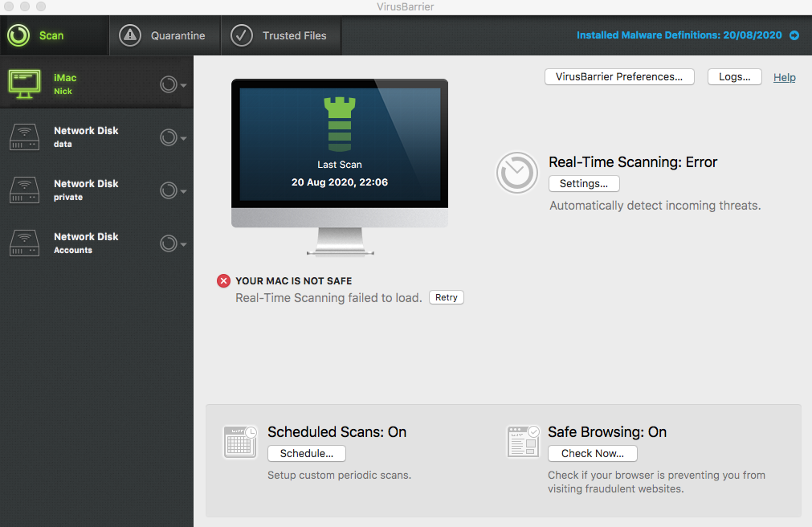The height and width of the screenshot is (527, 812).
Task: Click the 'YOUR MAC IS NOT SAFE' warning text
Action: [294, 281]
